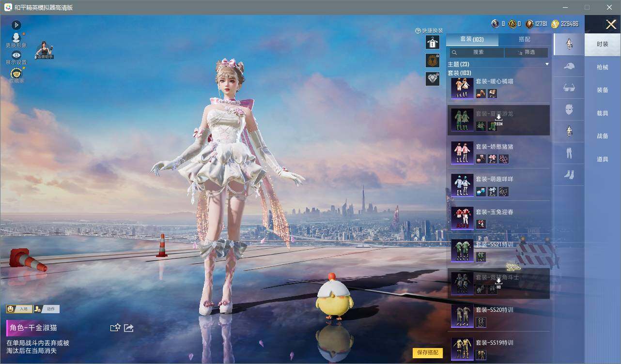
Task: Click the locked diamond wolf icon
Action: pyautogui.click(x=432, y=79)
